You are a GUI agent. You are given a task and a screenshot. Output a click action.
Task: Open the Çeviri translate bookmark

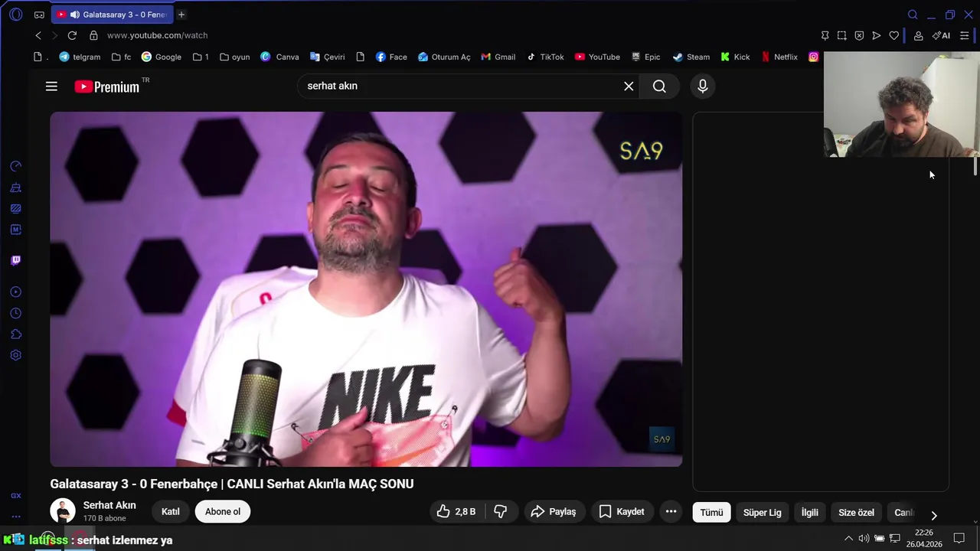pyautogui.click(x=328, y=57)
